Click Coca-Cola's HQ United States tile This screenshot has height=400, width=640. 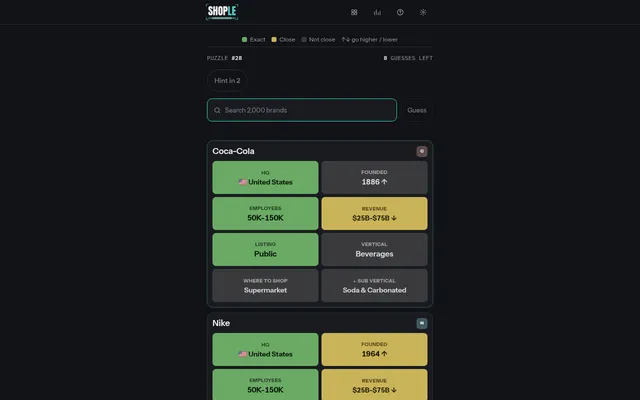[x=265, y=178]
